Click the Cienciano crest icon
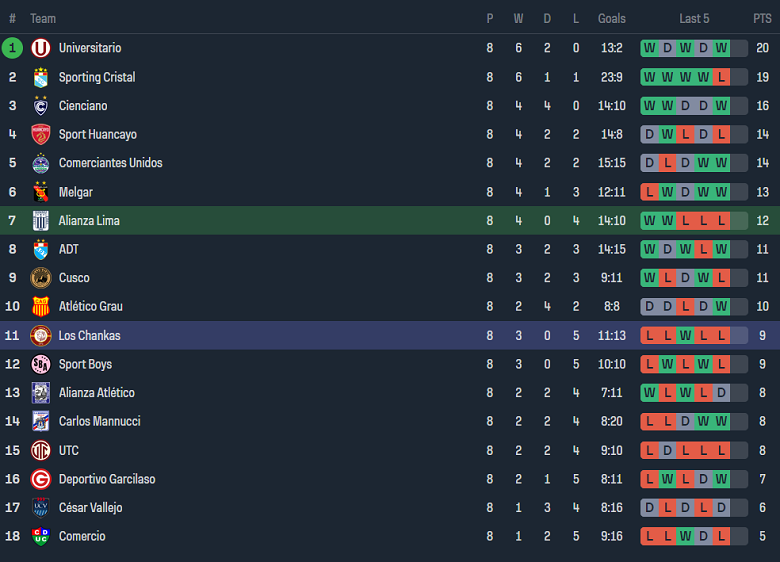The height and width of the screenshot is (562, 780). [x=40, y=106]
